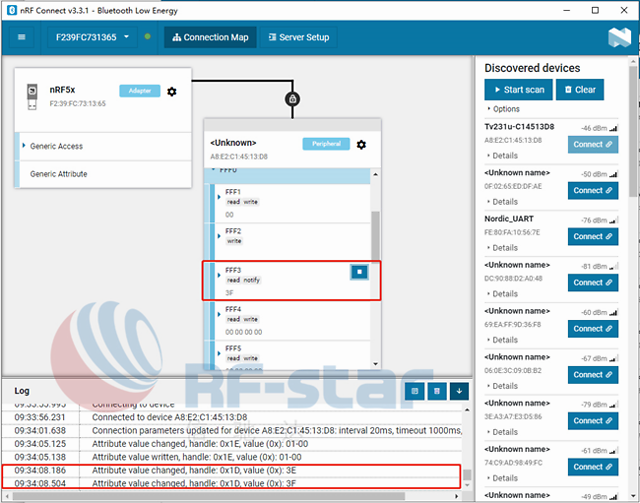Select log entry at 09:34:05.138

[232, 457]
